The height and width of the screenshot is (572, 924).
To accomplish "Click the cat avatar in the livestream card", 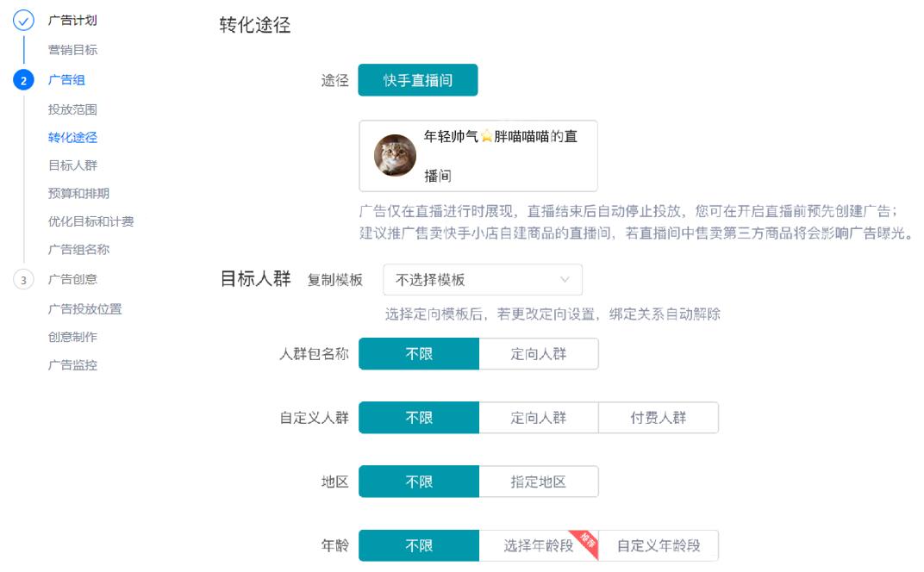I will tap(393, 156).
